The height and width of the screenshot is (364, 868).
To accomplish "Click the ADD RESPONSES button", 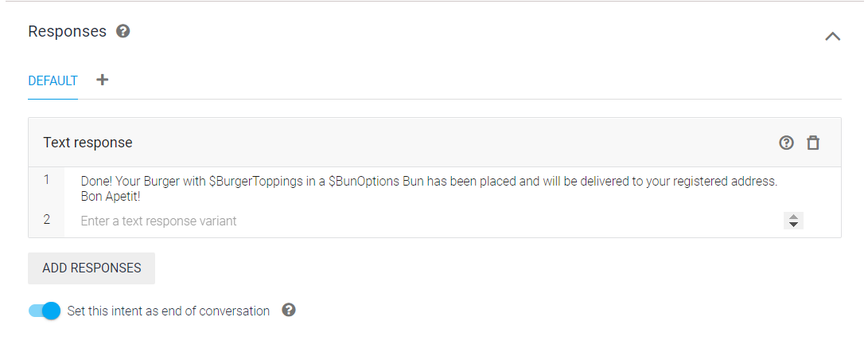I will tap(91, 268).
